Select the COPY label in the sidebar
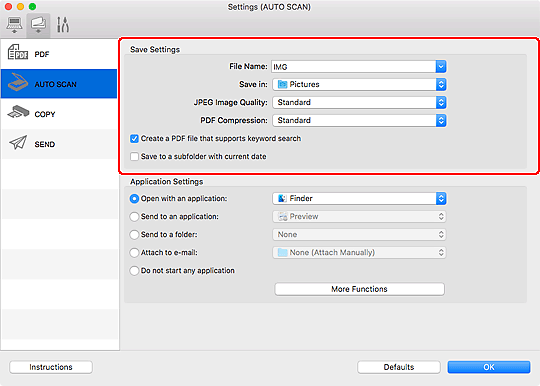Viewport: 540px width, 386px height. (x=45, y=114)
